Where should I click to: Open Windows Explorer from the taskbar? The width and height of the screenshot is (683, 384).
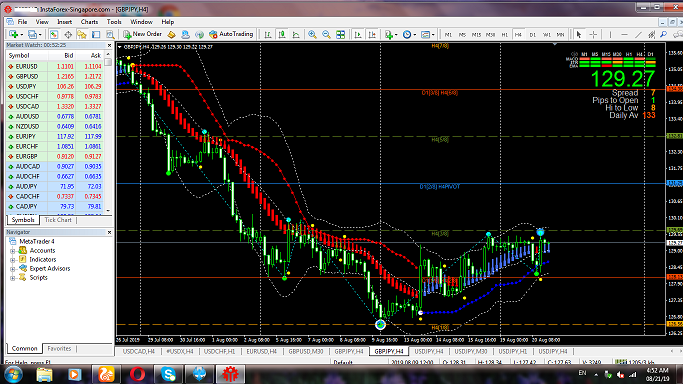[x=44, y=374]
